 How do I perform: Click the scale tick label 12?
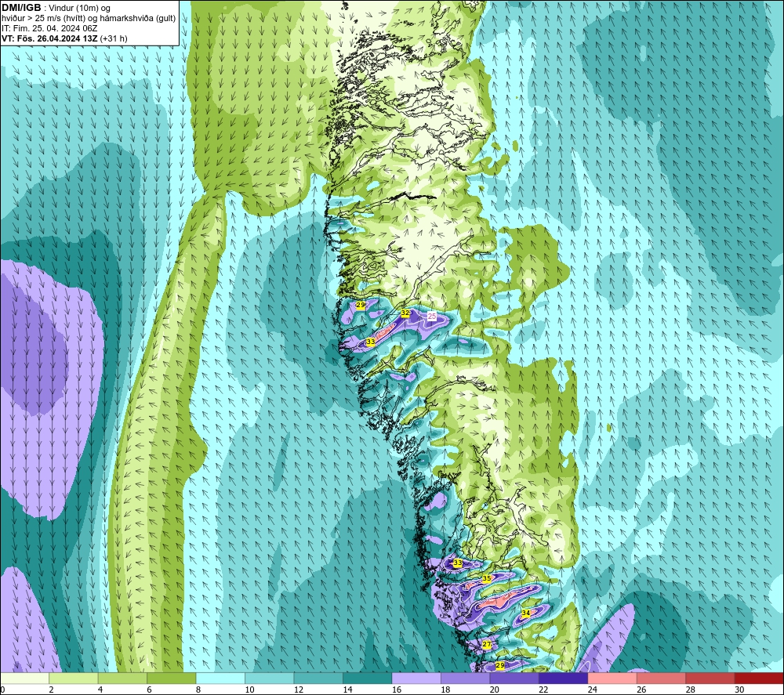[299, 690]
